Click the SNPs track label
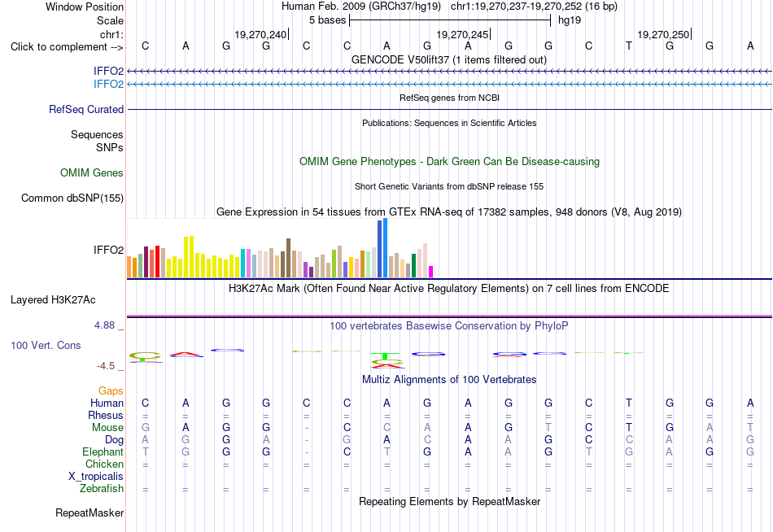The width and height of the screenshot is (773, 532). (x=110, y=147)
